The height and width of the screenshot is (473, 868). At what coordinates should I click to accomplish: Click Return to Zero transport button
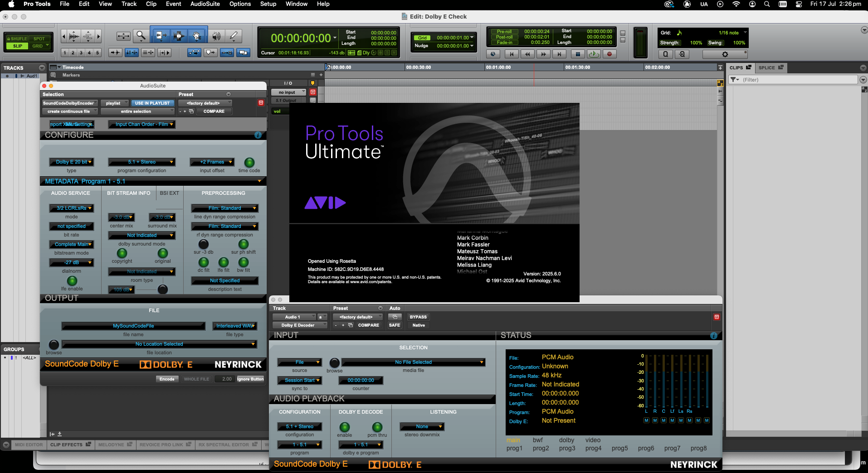pos(512,54)
